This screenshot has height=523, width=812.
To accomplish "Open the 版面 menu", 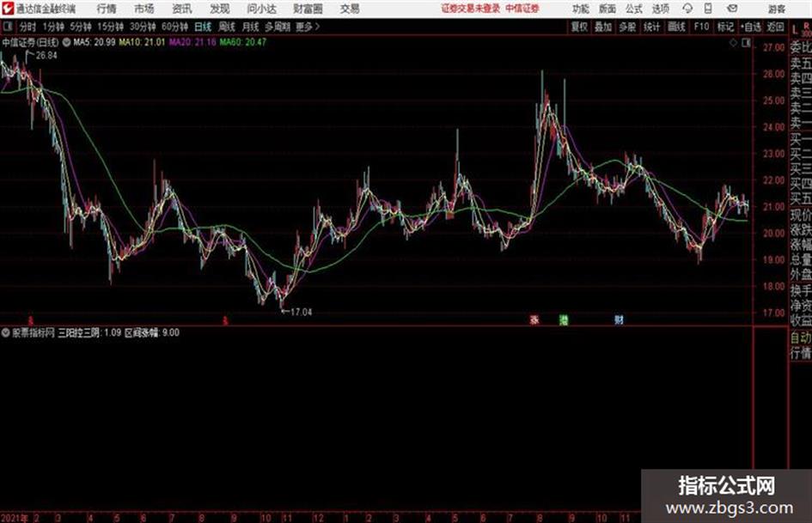I will (607, 9).
